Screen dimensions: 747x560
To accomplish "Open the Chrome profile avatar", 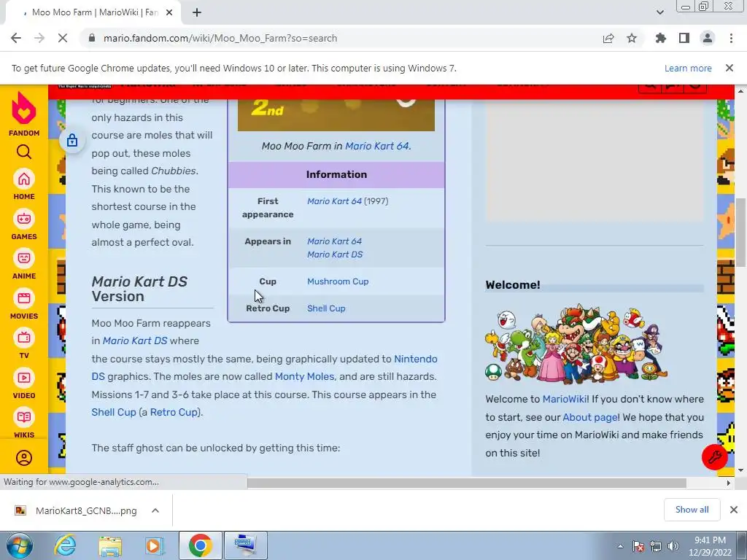I will point(708,38).
